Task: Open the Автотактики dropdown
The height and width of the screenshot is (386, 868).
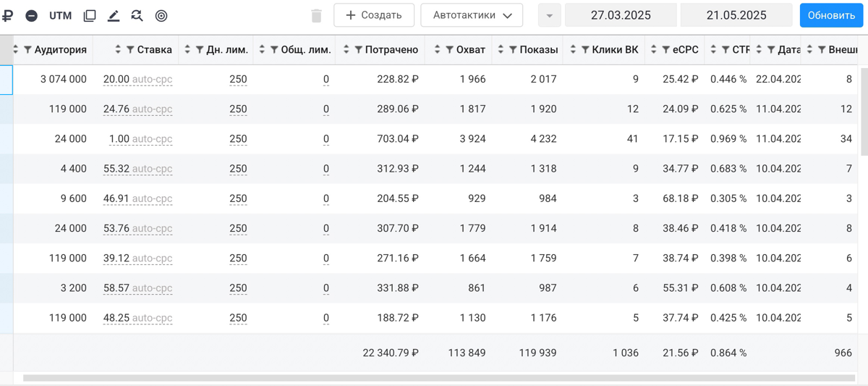Action: pyautogui.click(x=472, y=15)
